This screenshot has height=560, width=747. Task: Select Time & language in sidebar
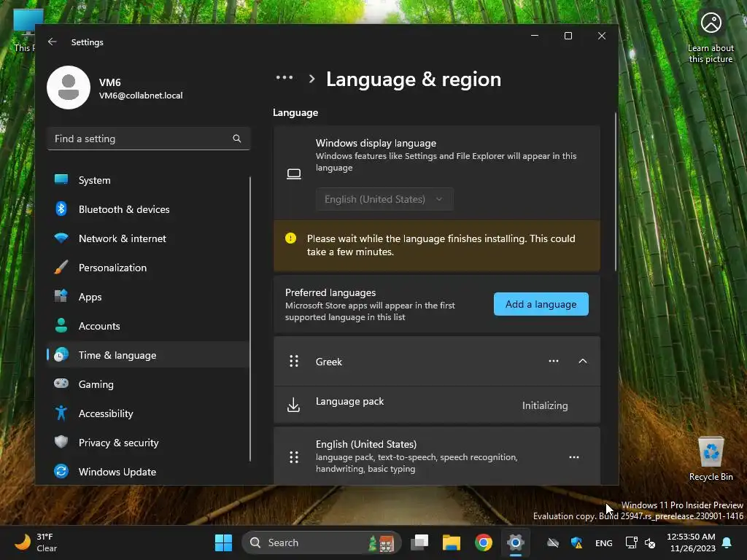pos(149,355)
